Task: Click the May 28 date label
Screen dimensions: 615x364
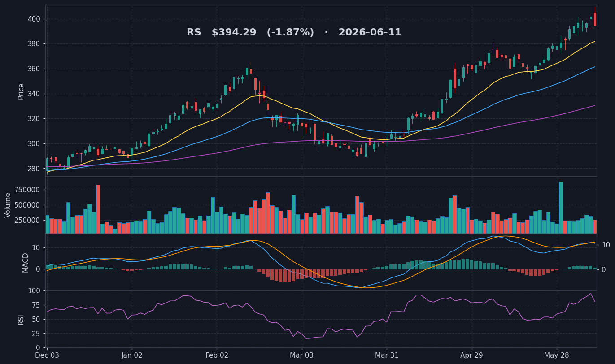Action: (557, 355)
